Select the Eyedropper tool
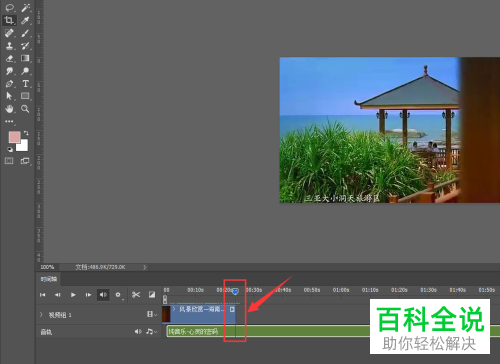Screen dimensions: 500x364 25,20
